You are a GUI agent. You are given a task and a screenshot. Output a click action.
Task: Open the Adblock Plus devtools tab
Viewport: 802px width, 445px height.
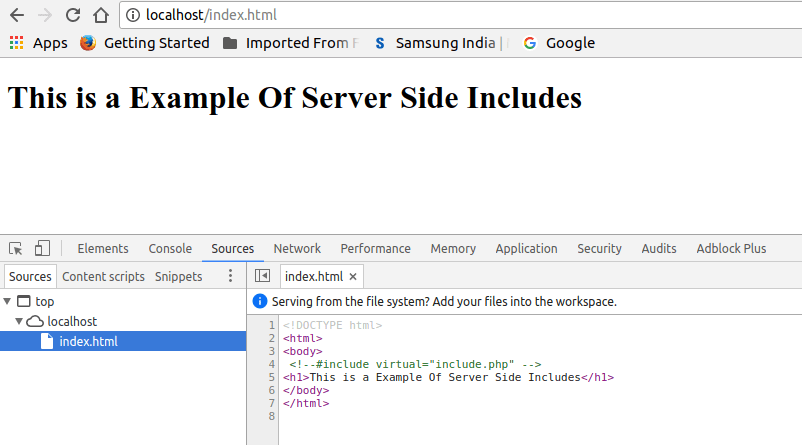pos(731,249)
